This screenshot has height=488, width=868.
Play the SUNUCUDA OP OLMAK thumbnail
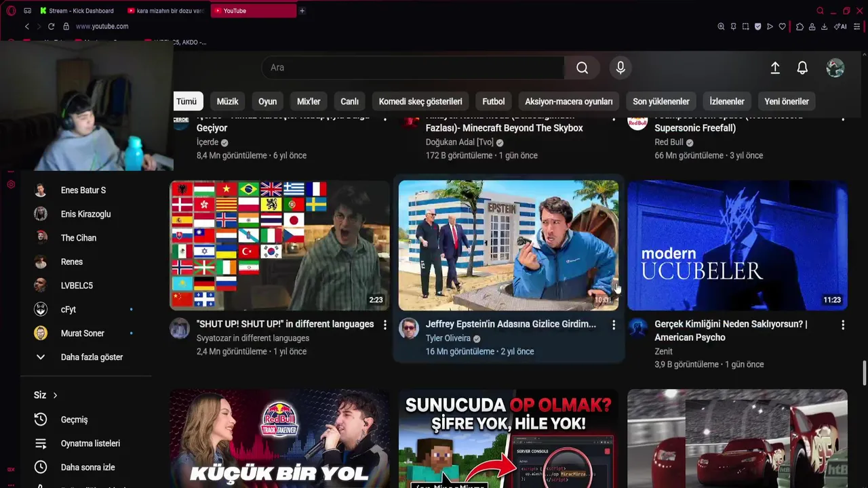(x=509, y=439)
